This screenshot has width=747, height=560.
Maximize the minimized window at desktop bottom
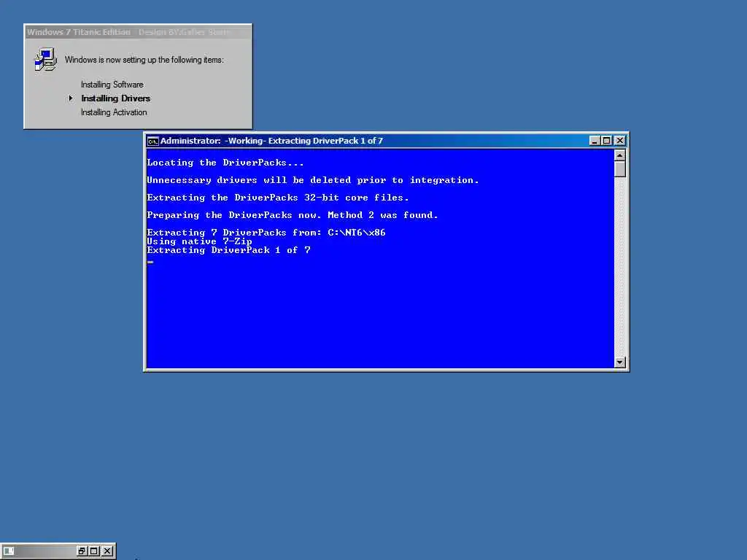coord(94,551)
